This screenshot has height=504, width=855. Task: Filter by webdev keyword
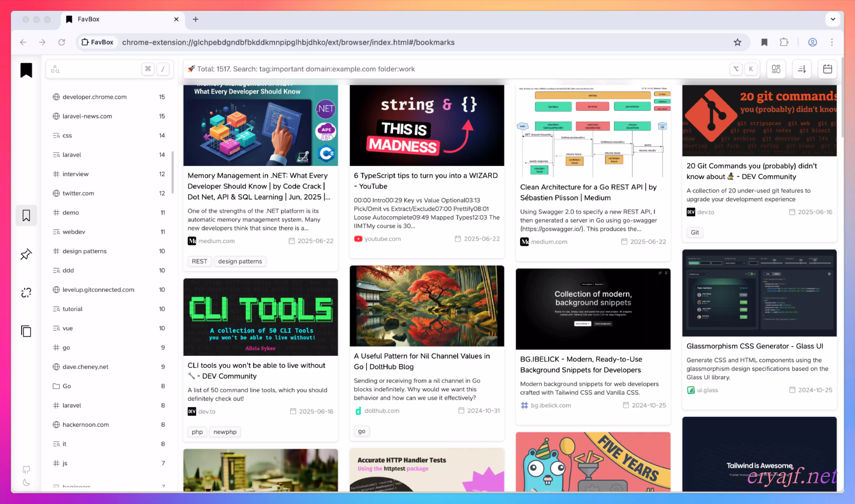tap(109, 232)
